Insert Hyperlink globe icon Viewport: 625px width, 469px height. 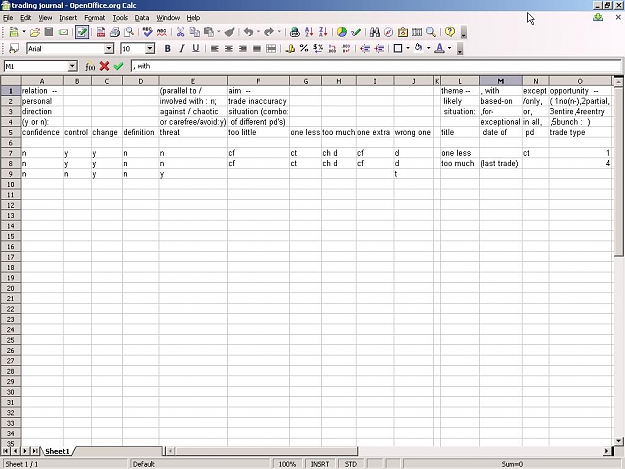tap(295, 32)
